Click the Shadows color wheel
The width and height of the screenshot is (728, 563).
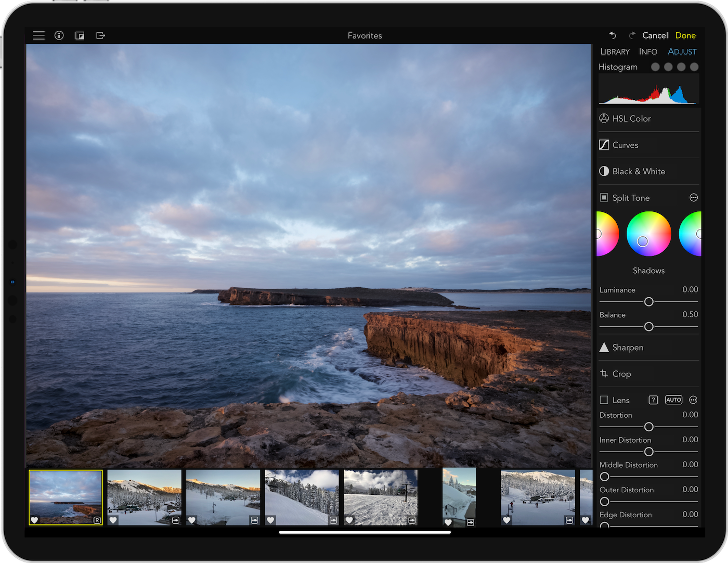[648, 234]
